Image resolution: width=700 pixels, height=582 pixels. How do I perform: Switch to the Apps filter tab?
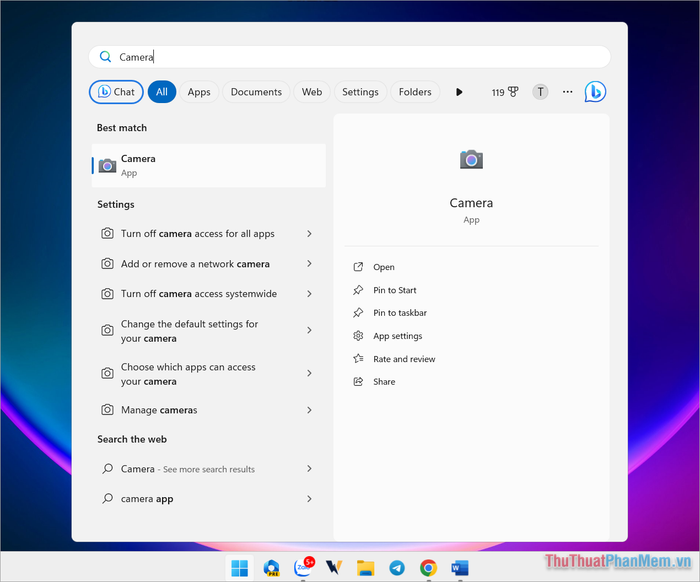(199, 92)
